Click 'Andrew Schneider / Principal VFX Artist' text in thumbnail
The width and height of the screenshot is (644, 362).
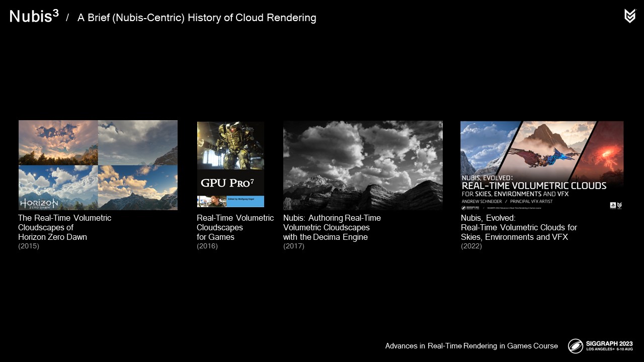click(507, 201)
